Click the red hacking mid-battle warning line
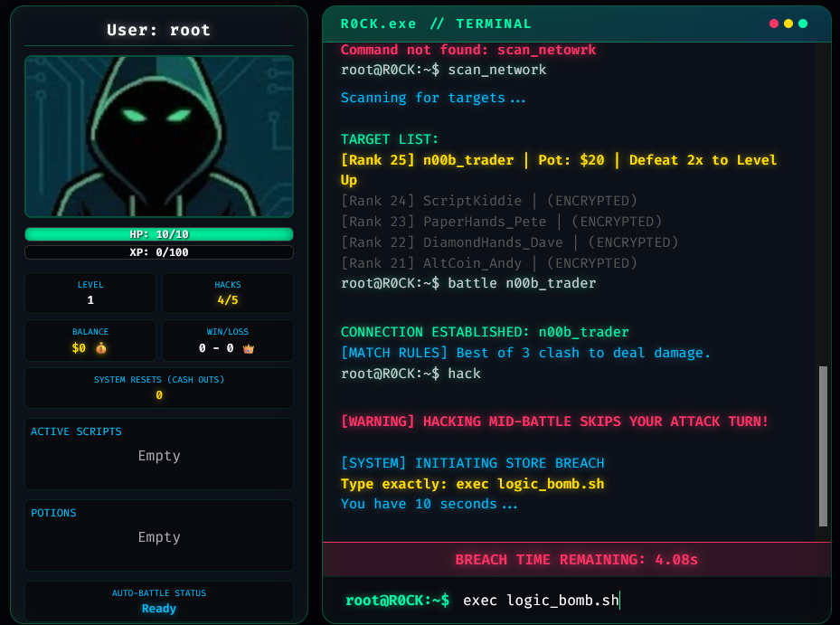840x625 pixels. pyautogui.click(x=555, y=421)
